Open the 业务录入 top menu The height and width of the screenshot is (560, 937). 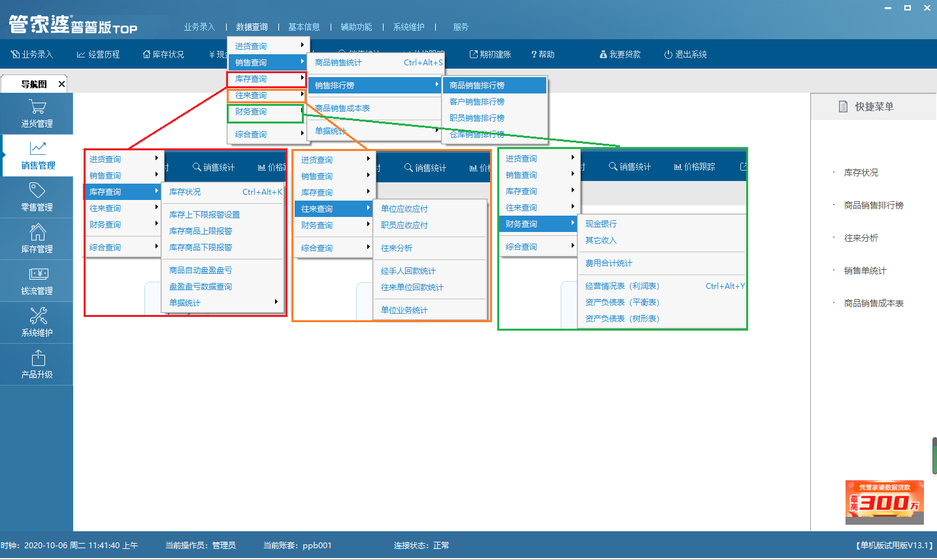pos(199,27)
